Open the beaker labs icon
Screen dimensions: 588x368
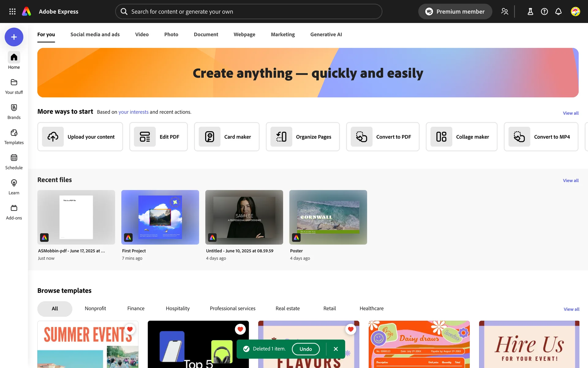530,11
